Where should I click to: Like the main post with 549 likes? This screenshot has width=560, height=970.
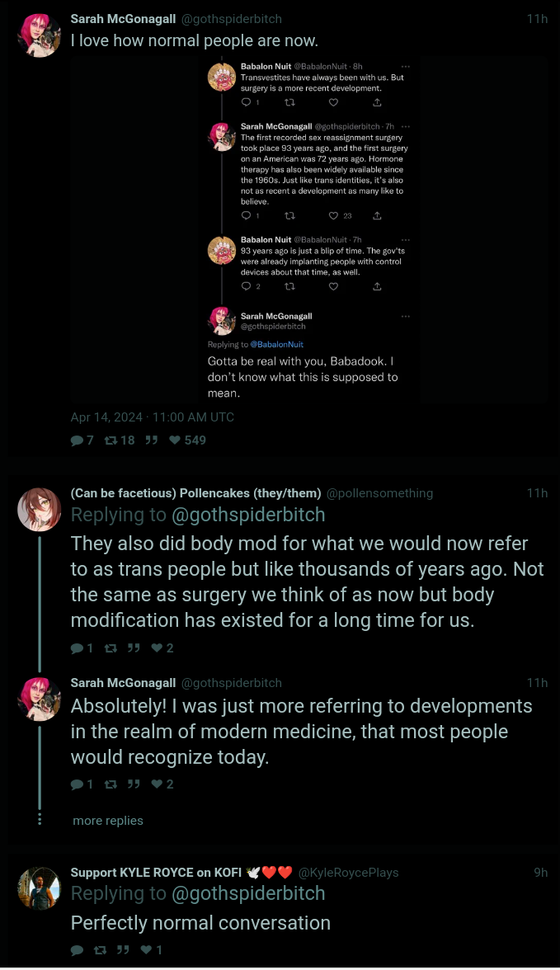pyautogui.click(x=174, y=440)
